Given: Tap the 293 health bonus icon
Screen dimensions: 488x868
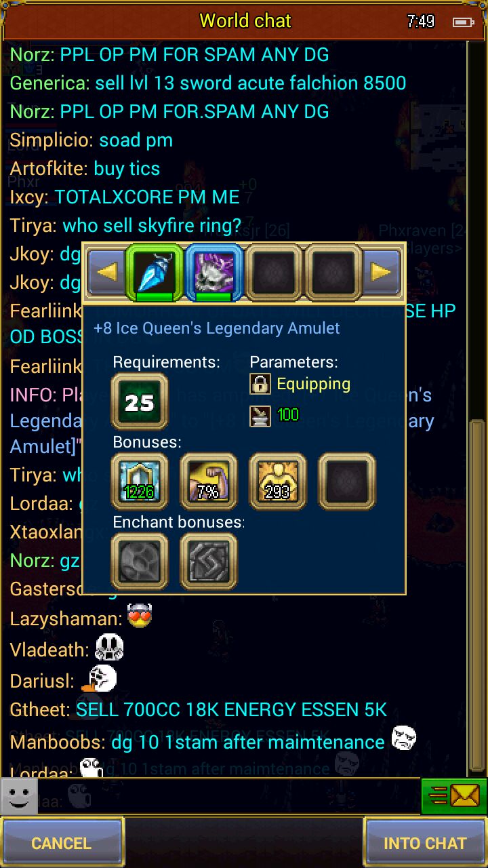Looking at the screenshot, I should point(278,481).
